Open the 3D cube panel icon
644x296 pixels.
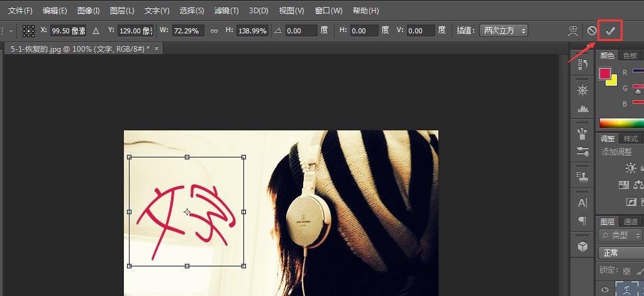pos(582,246)
